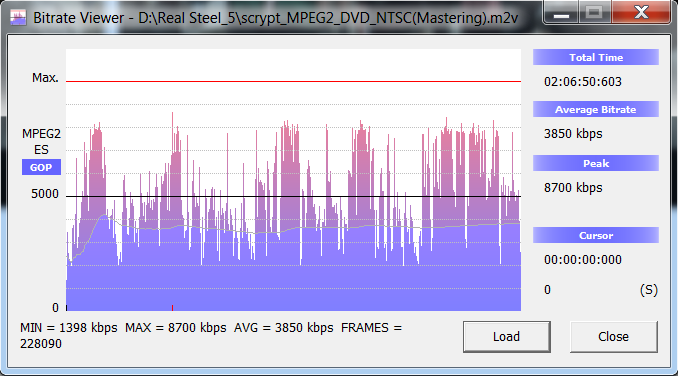Click the Average Bitrate header label
The height and width of the screenshot is (376, 678).
click(596, 109)
